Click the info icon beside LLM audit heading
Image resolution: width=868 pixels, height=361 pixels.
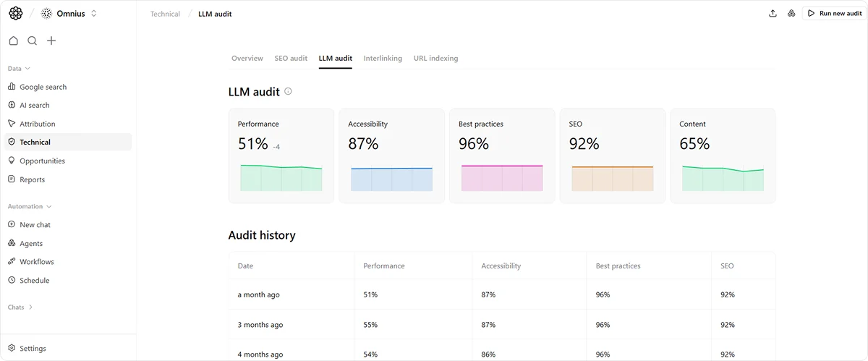pos(288,92)
